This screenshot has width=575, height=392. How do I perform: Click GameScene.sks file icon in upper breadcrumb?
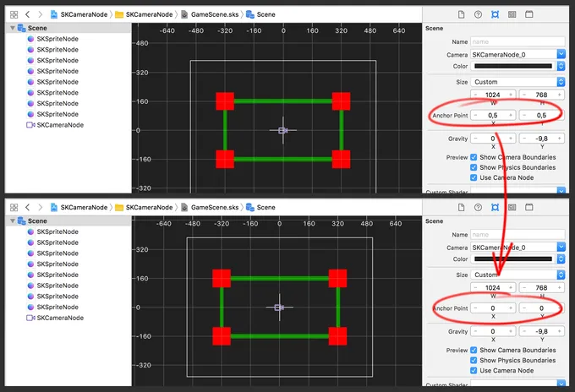tap(185, 14)
